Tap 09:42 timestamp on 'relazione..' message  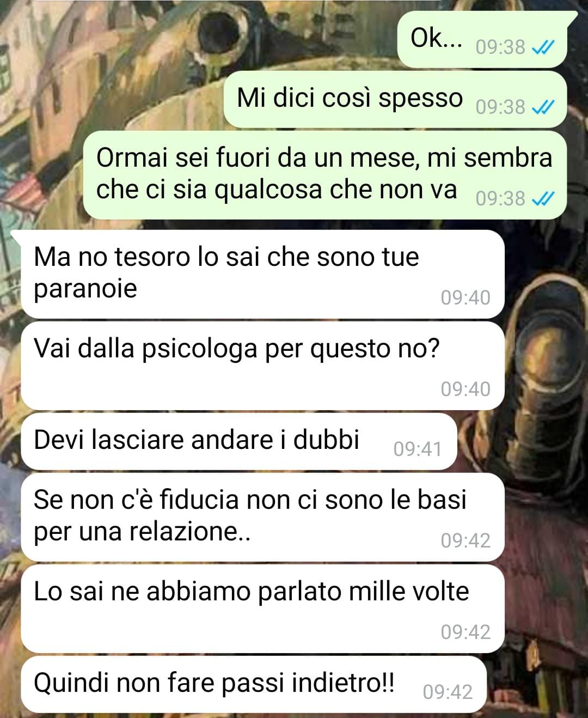[465, 540]
